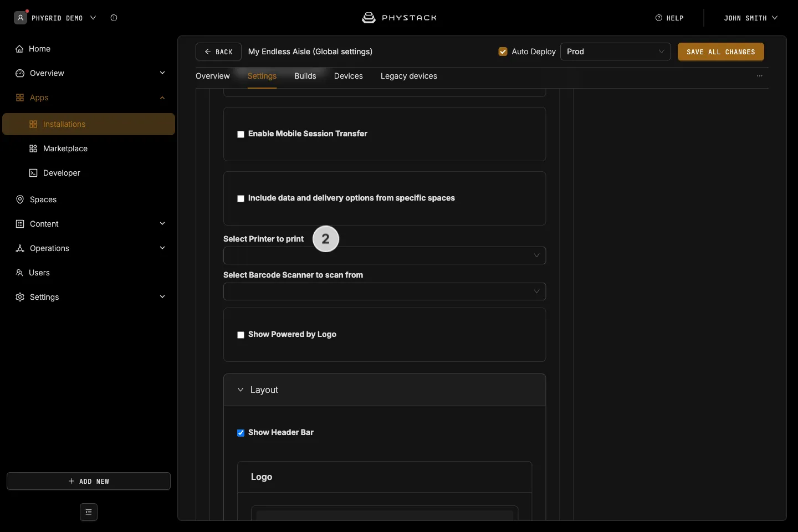Switch to the Overview tab
The height and width of the screenshot is (532, 798).
coord(213,76)
